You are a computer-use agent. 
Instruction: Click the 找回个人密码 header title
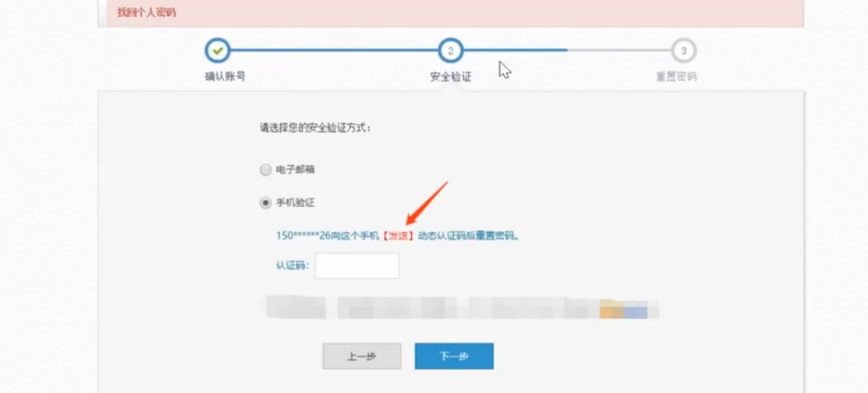point(146,12)
